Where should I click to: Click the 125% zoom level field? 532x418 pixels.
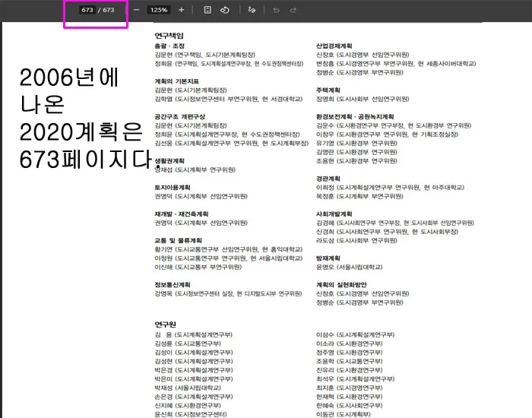click(159, 10)
